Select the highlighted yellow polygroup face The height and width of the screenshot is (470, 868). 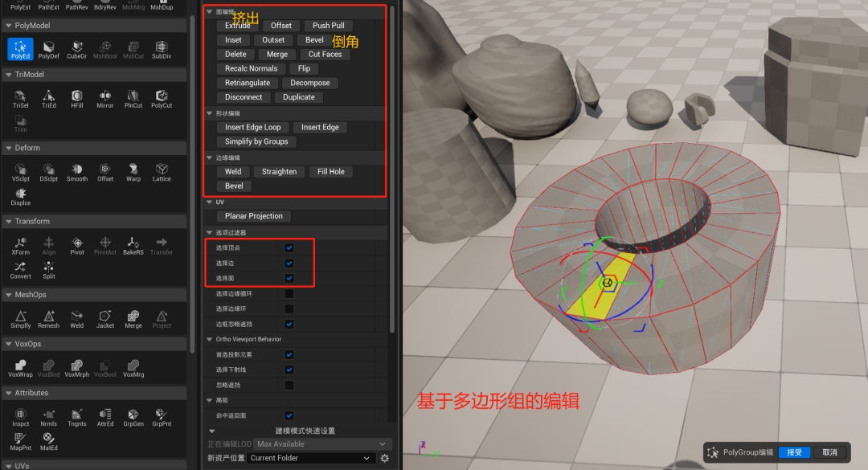pyautogui.click(x=602, y=285)
